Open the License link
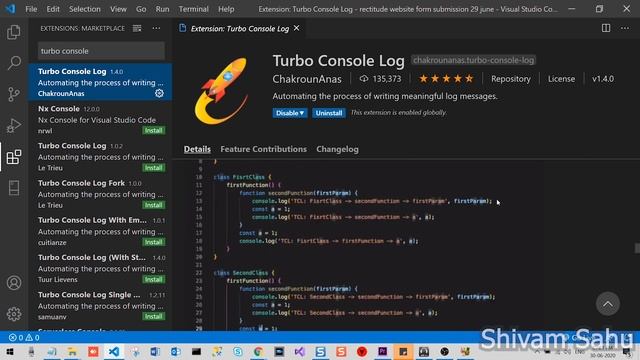Image resolution: width=640 pixels, height=360 pixels. [x=561, y=79]
